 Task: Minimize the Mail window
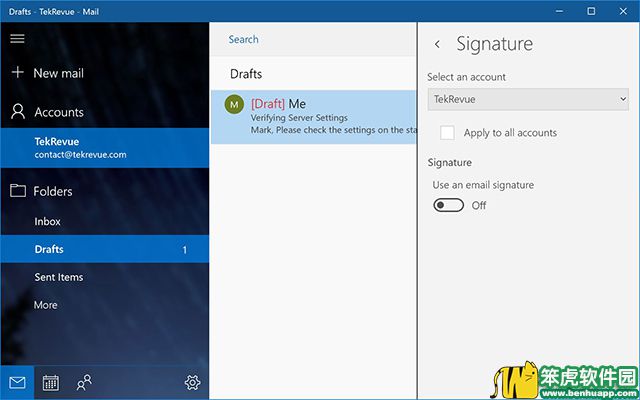pyautogui.click(x=560, y=11)
